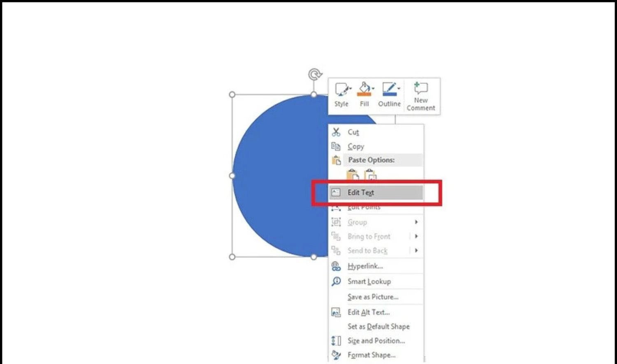Click the Group icon
This screenshot has width=617, height=364.
pos(336,222)
